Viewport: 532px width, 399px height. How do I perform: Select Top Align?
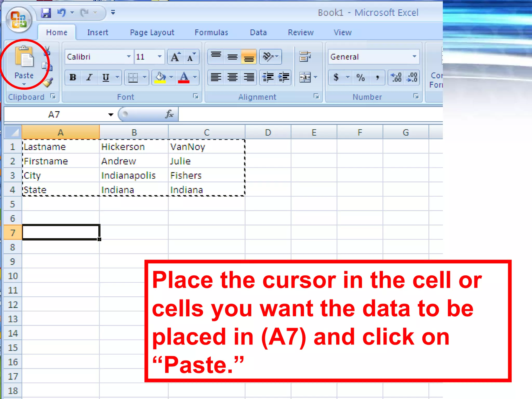216,56
